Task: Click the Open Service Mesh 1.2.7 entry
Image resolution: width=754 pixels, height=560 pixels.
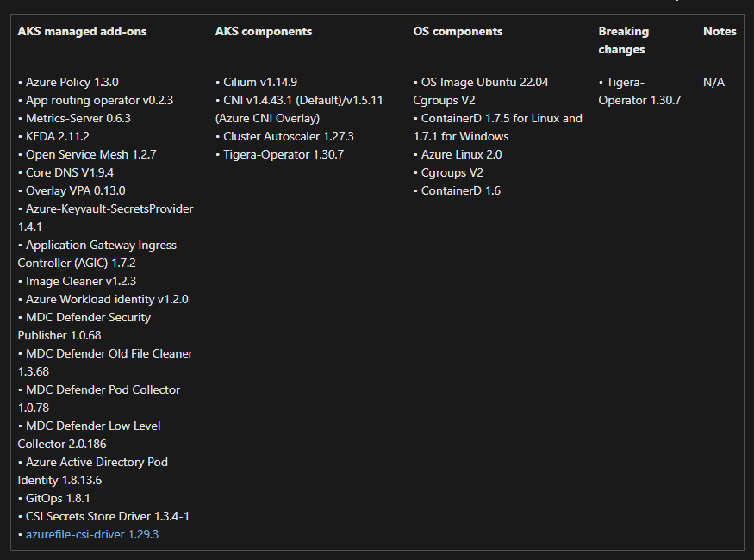Action: (90, 154)
